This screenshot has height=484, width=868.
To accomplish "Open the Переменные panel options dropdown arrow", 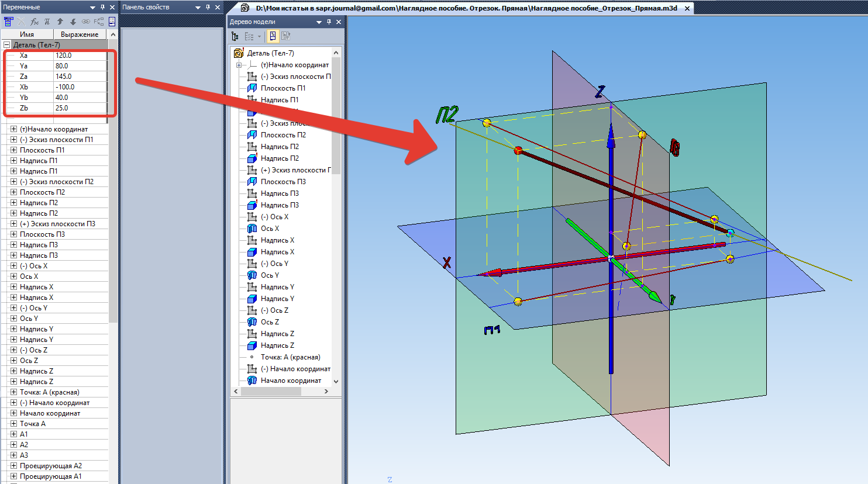I will 92,8.
